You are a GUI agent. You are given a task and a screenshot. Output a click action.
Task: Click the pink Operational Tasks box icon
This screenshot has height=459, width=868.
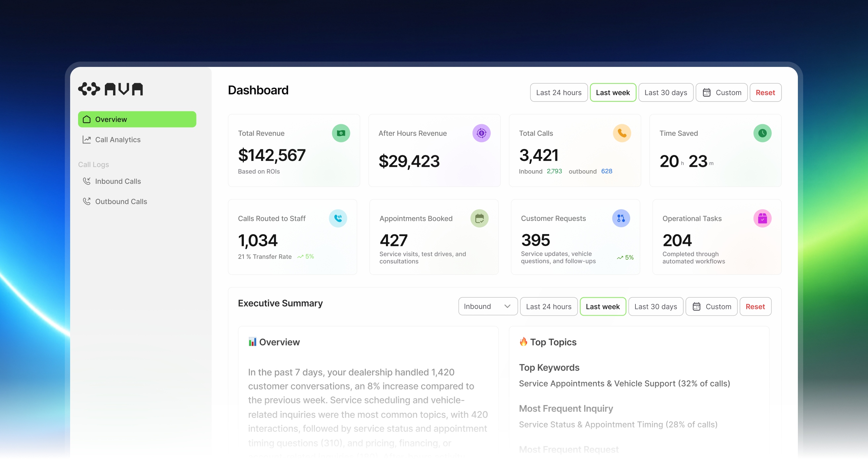tap(762, 219)
